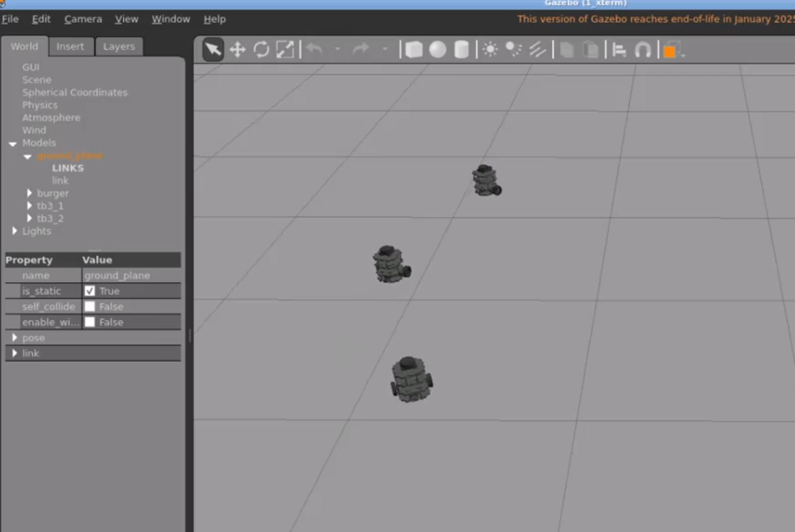Add a point light
The image size is (795, 532).
point(490,50)
